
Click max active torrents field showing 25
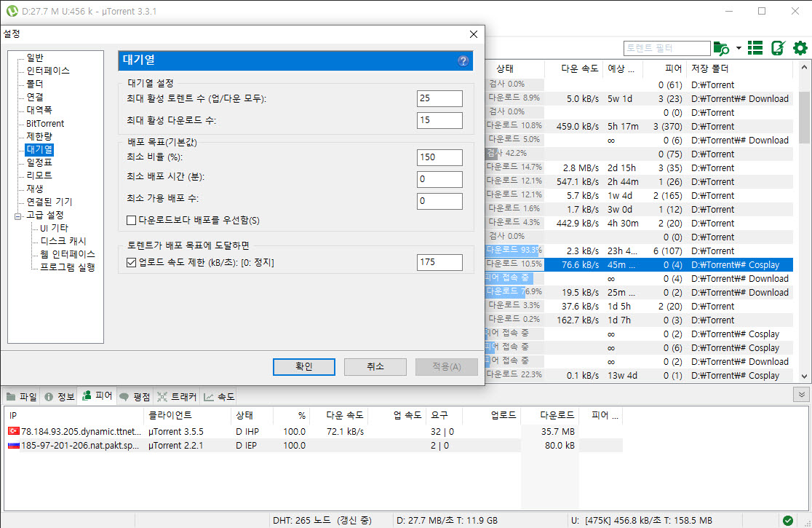439,98
